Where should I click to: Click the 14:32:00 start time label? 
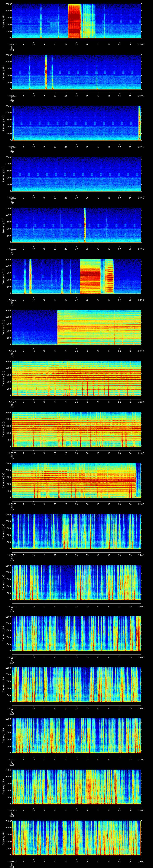coord(12,555)
